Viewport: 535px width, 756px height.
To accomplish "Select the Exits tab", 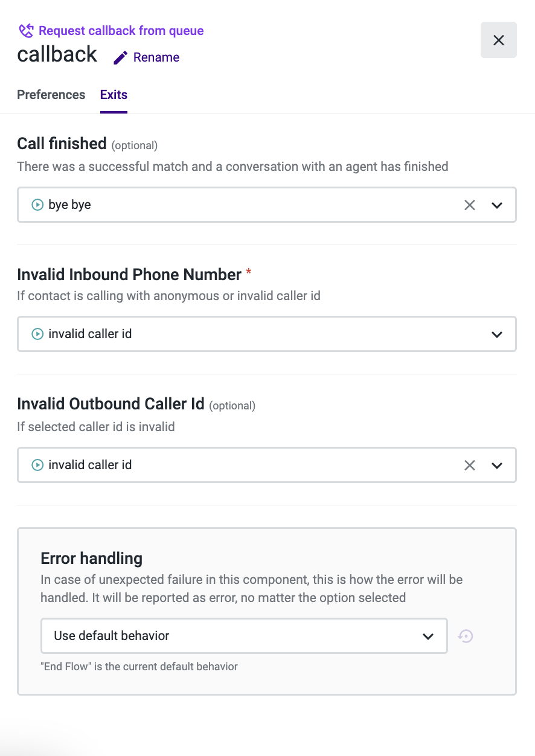I will pyautogui.click(x=114, y=95).
